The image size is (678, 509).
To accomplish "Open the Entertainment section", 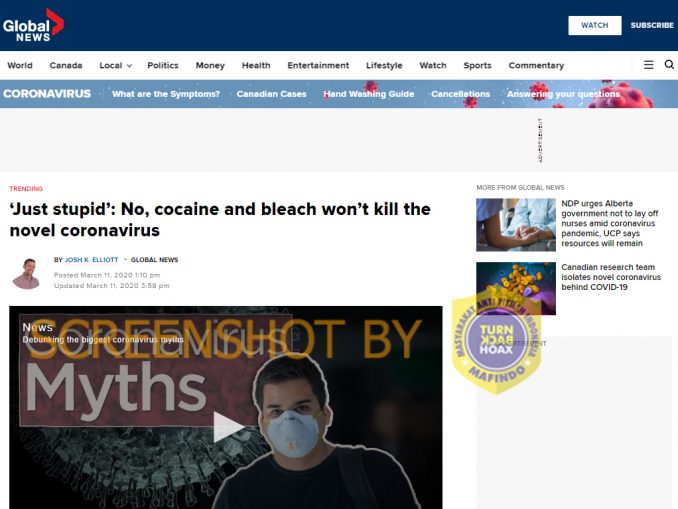I will coord(318,65).
